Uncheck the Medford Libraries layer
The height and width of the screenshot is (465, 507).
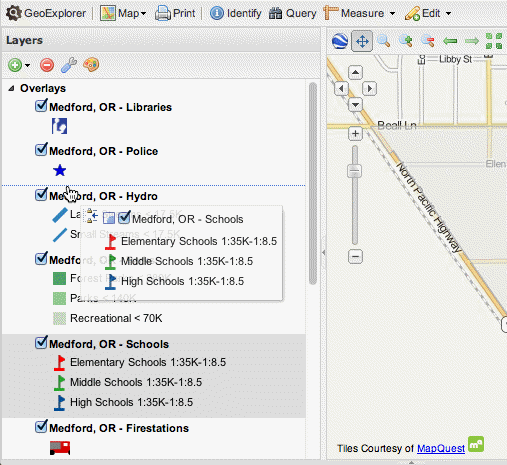41,105
